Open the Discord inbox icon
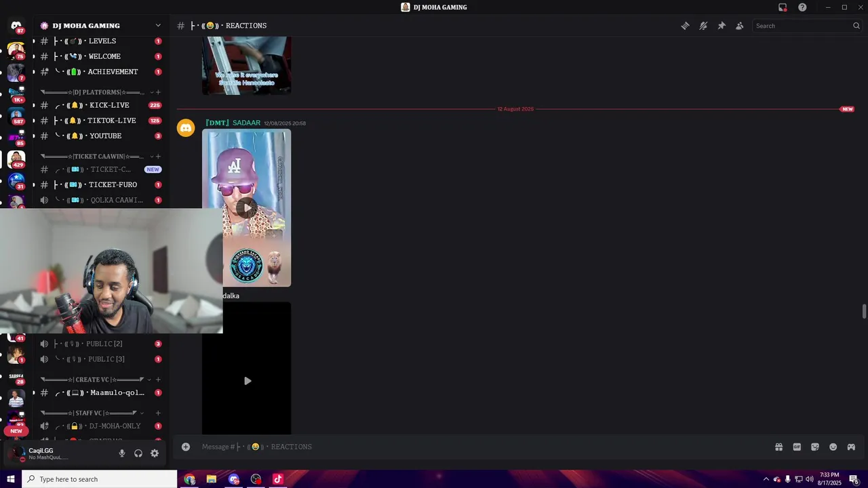The image size is (868, 488). [783, 7]
